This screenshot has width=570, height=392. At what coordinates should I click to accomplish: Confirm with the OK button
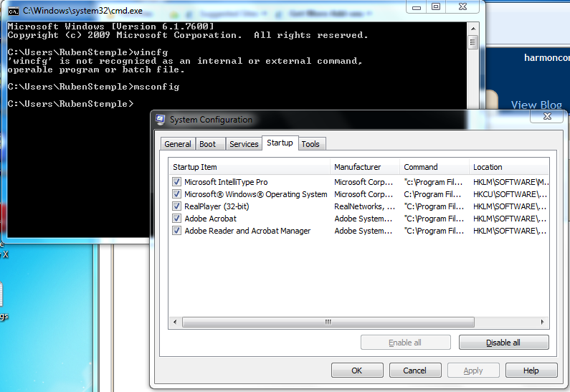pos(357,371)
